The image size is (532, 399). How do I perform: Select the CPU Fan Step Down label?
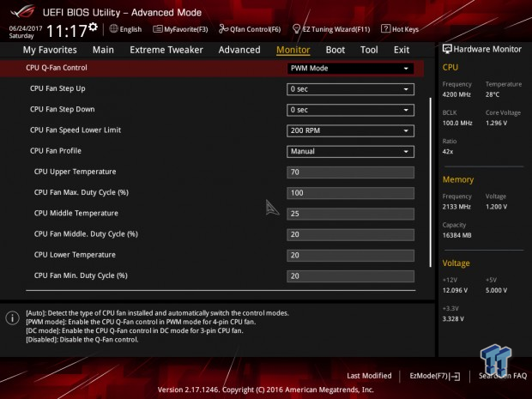pos(63,109)
